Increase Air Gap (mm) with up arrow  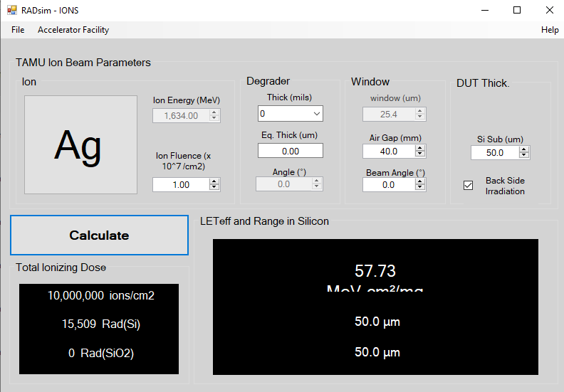[x=419, y=149]
